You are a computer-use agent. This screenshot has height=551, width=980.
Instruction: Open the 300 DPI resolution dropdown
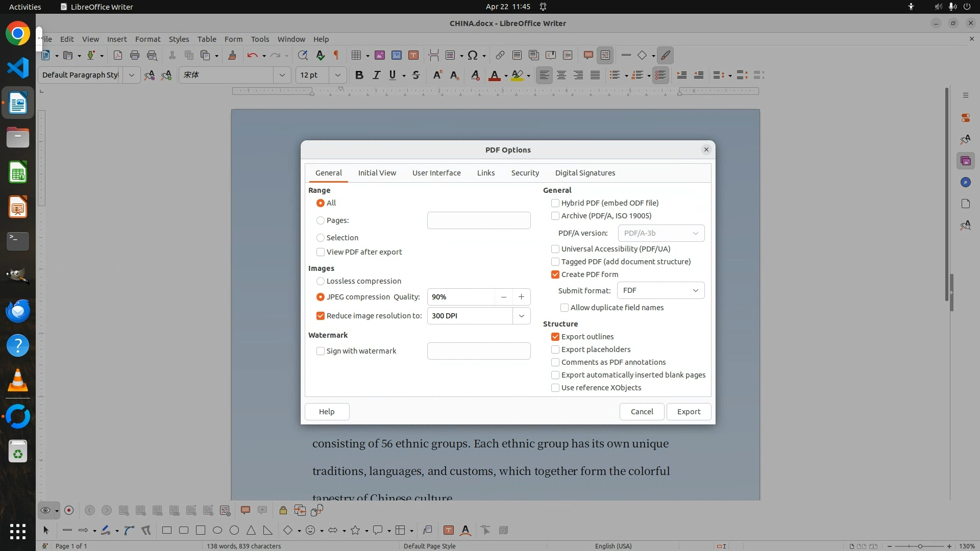[521, 316]
